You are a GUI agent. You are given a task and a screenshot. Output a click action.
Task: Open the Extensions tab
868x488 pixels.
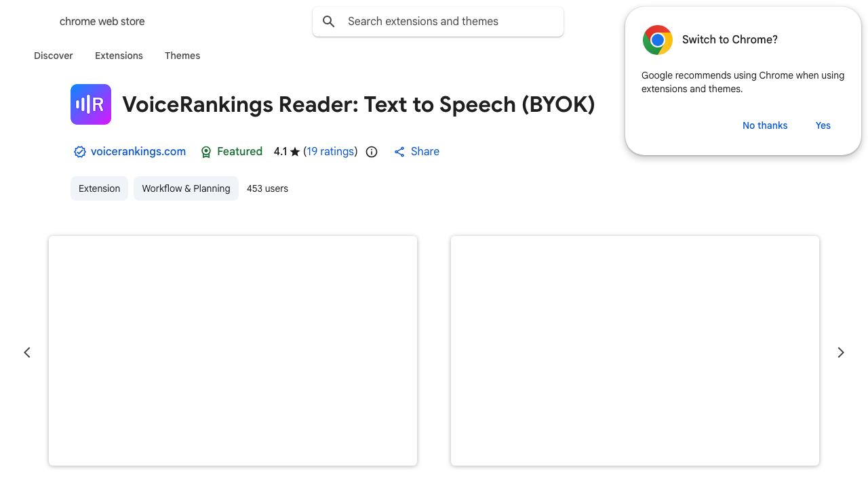119,56
